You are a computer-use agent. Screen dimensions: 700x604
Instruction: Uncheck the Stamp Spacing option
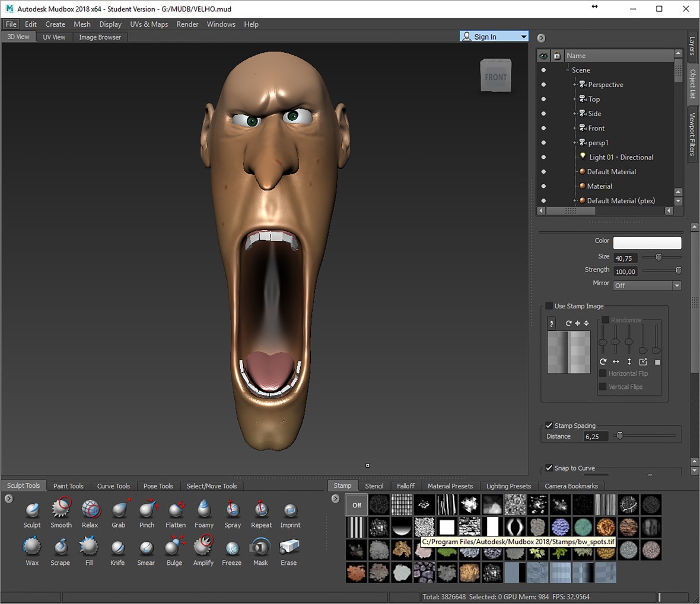point(549,426)
